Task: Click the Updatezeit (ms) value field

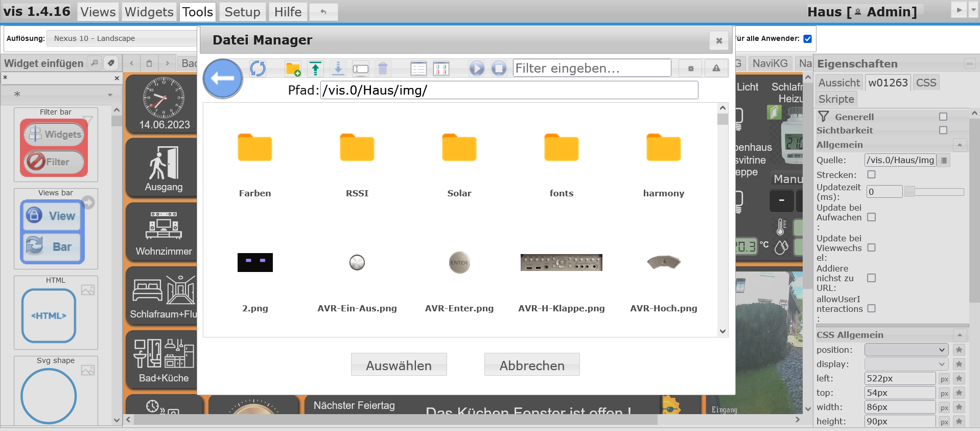Action: pos(884,192)
